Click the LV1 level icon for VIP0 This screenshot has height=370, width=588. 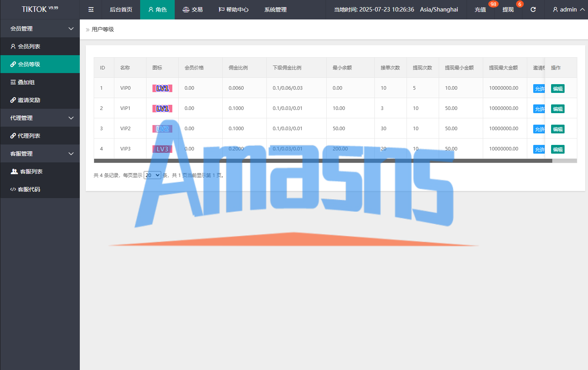click(162, 88)
